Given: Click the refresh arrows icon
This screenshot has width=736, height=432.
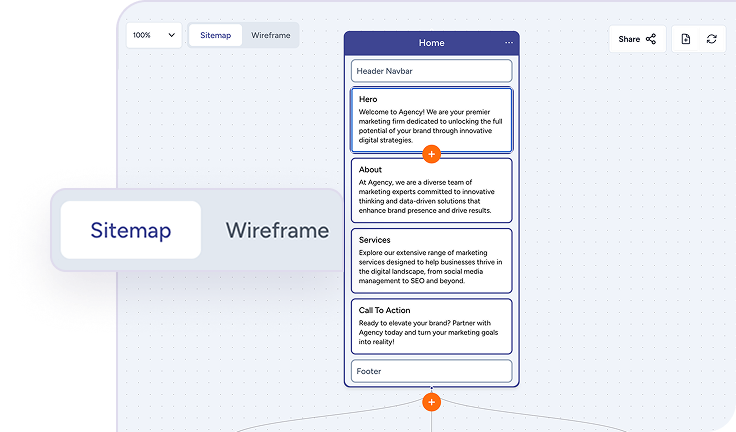Looking at the screenshot, I should [711, 39].
